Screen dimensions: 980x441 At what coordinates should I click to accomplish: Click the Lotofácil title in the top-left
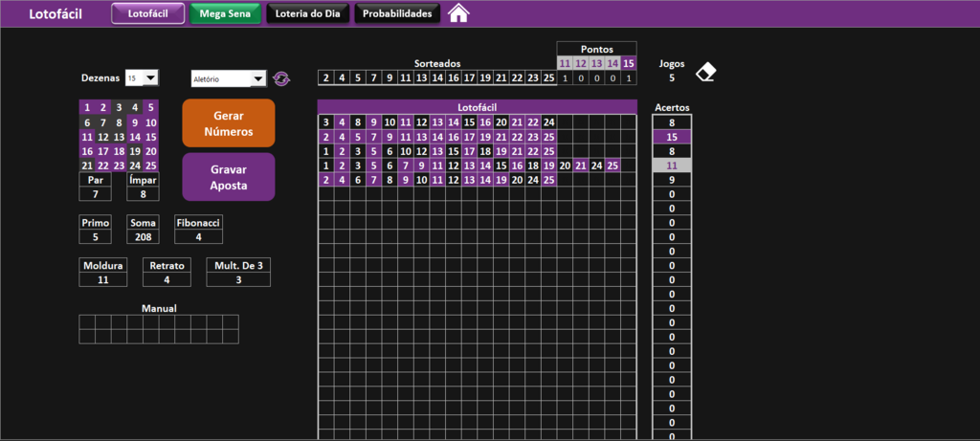click(x=56, y=13)
